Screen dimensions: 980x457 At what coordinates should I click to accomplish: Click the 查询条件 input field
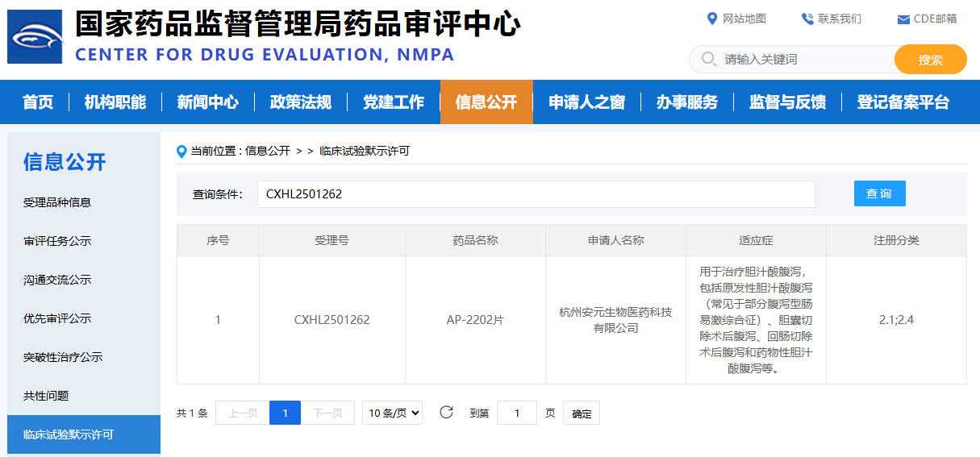536,194
